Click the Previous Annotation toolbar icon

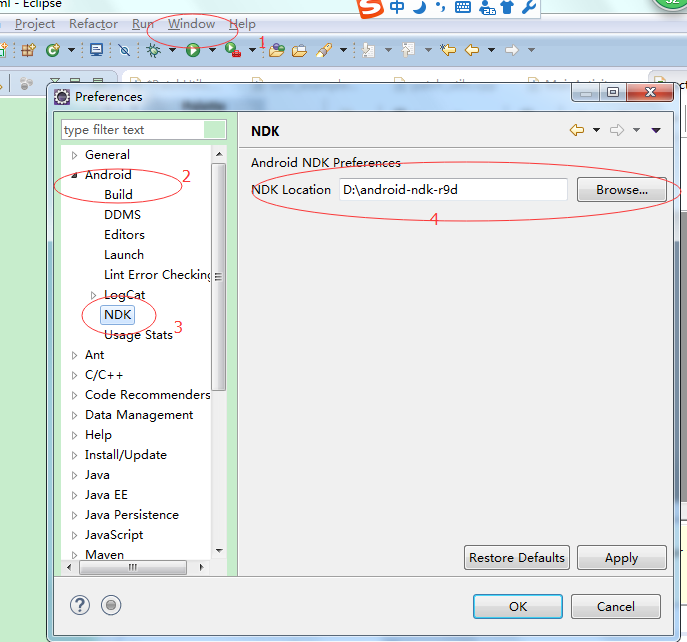(x=408, y=50)
